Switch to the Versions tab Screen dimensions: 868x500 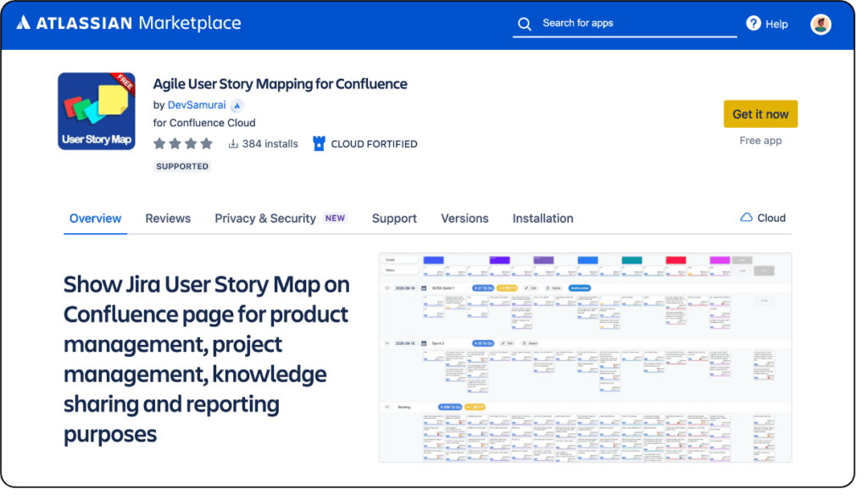[465, 218]
